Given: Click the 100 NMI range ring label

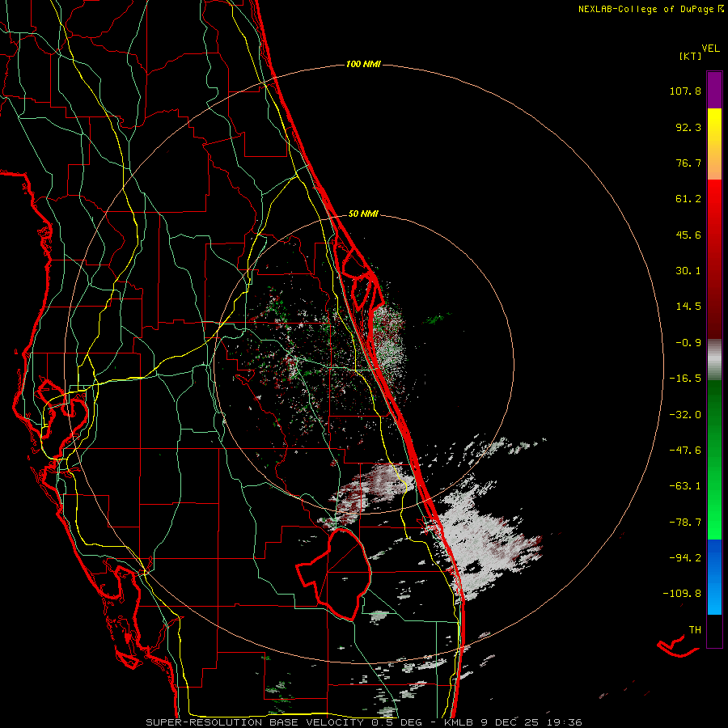Looking at the screenshot, I should click(363, 64).
